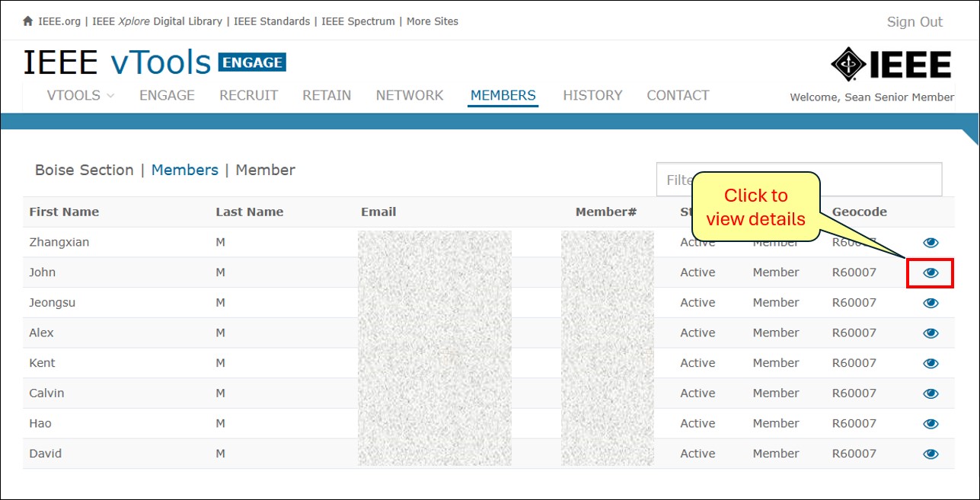Image resolution: width=980 pixels, height=500 pixels.
Task: Switch to the RETAIN tab
Action: coord(327,95)
